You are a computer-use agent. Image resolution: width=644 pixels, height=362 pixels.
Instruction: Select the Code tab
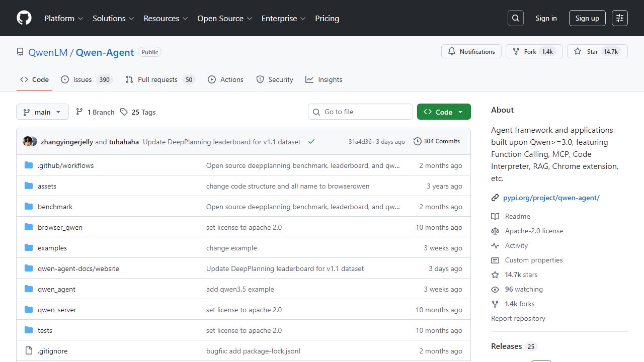pyautogui.click(x=34, y=79)
